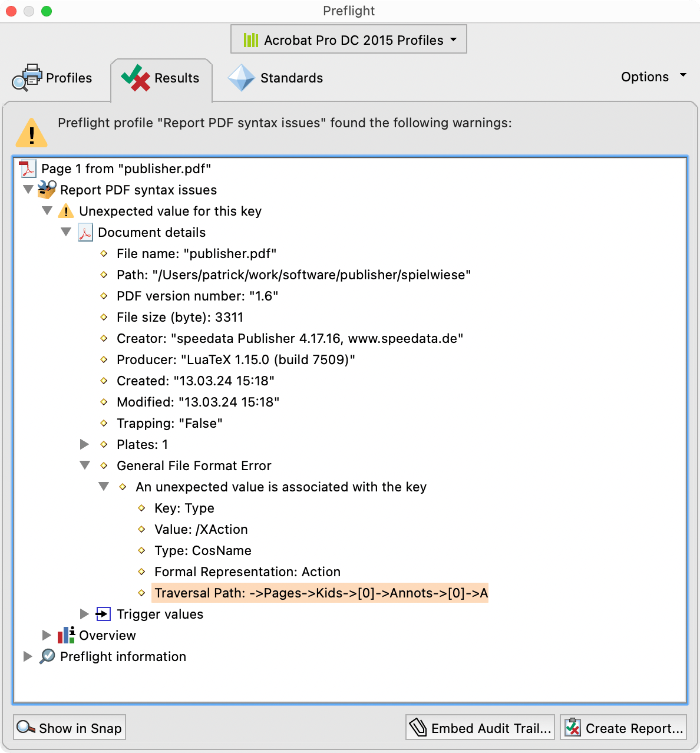700x753 pixels.
Task: Click the toolbox icon for Report PDF syntax issues
Action: click(x=47, y=190)
